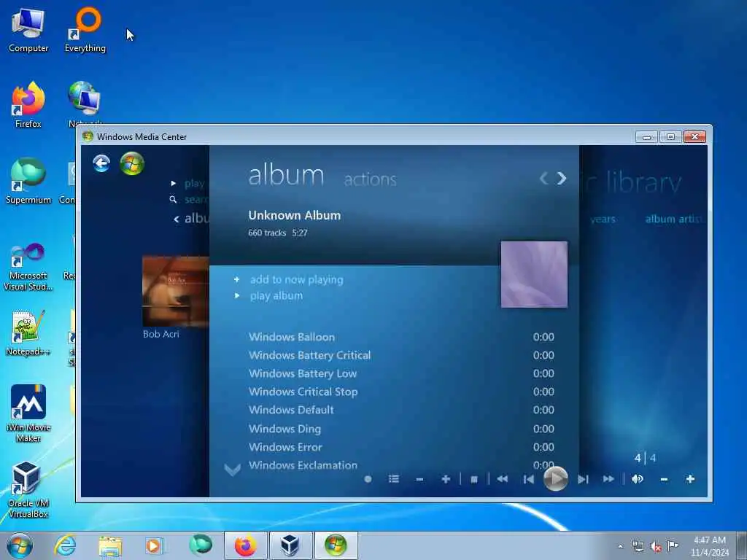Click the Unknown Album title
This screenshot has width=747, height=560.
point(295,215)
